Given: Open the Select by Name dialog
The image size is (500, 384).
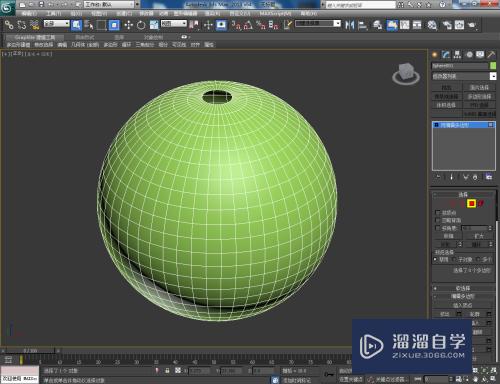Looking at the screenshot, I should (x=89, y=25).
